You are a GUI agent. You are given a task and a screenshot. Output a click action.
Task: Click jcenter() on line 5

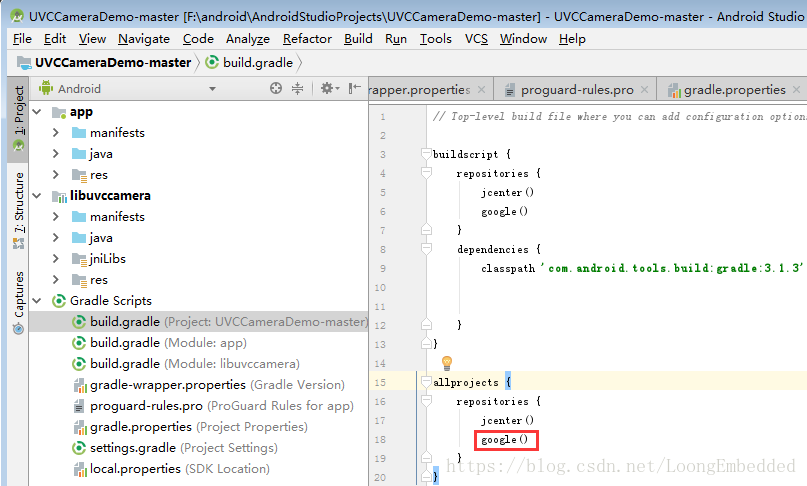point(507,192)
